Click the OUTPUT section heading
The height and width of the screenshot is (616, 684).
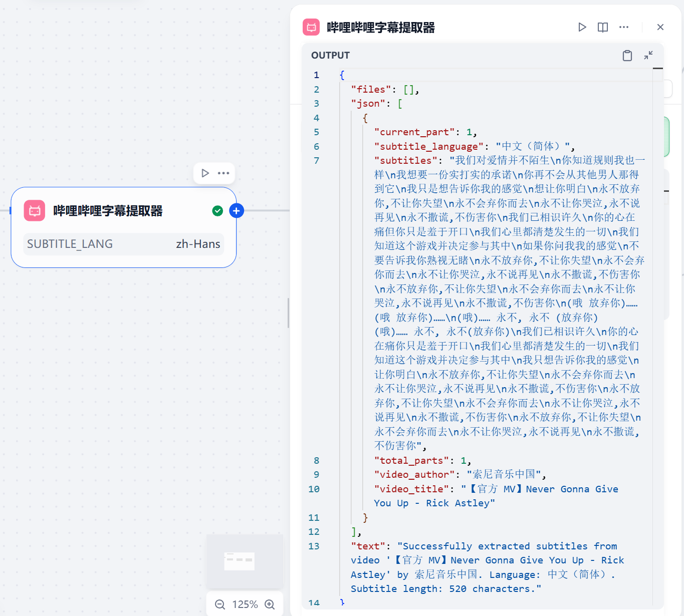[330, 56]
